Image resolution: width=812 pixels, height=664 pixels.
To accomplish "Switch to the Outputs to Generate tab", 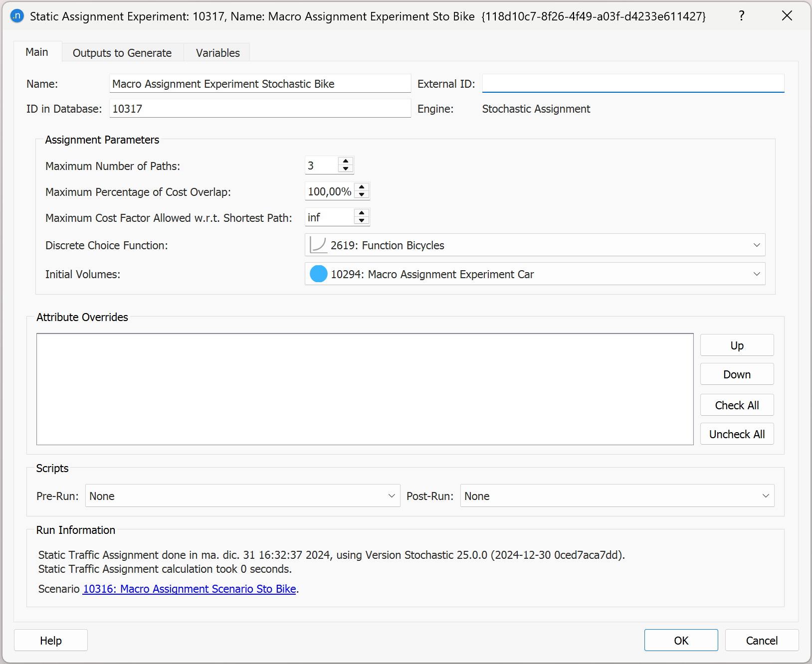I will tap(122, 52).
